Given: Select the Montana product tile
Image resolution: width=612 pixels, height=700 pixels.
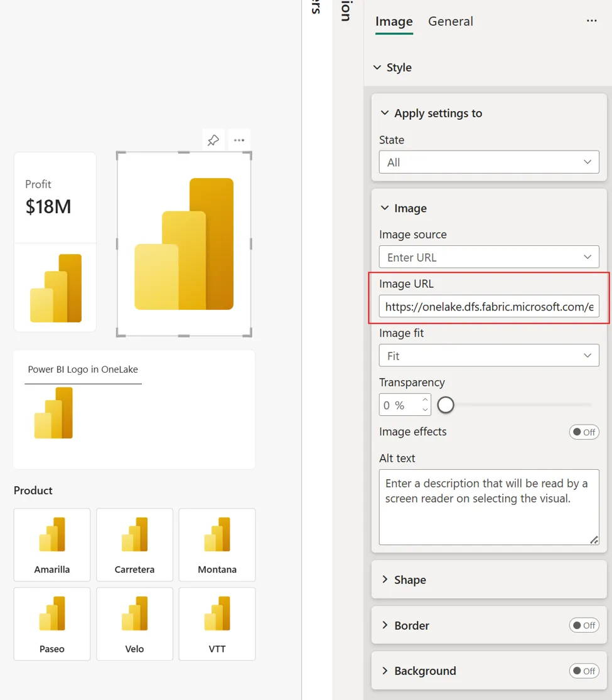Looking at the screenshot, I should coord(217,544).
